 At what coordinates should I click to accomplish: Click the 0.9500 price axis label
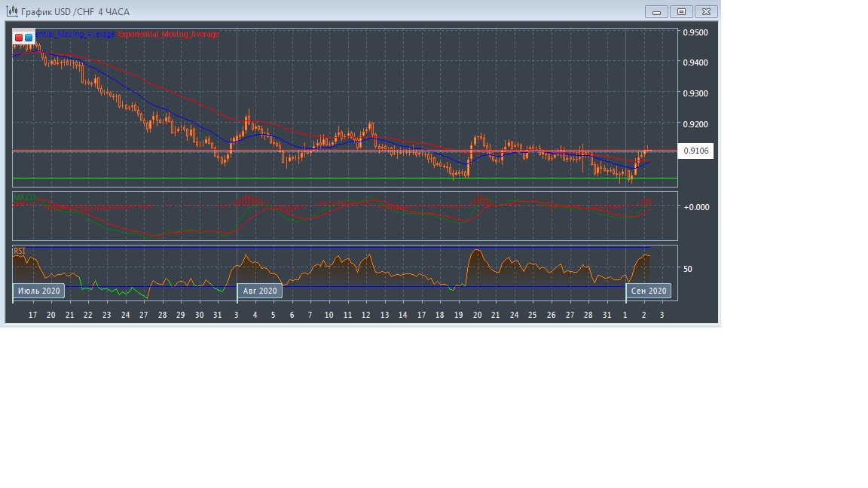pyautogui.click(x=695, y=32)
